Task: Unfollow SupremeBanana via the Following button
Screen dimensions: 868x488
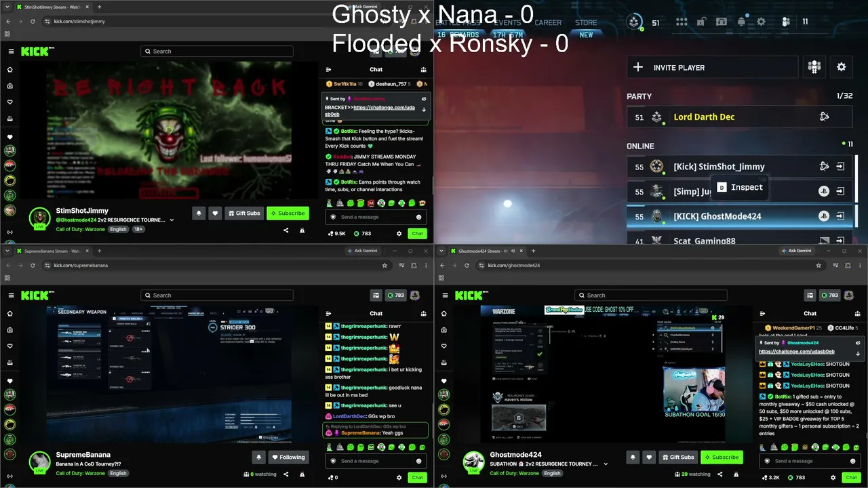Action: coord(288,457)
